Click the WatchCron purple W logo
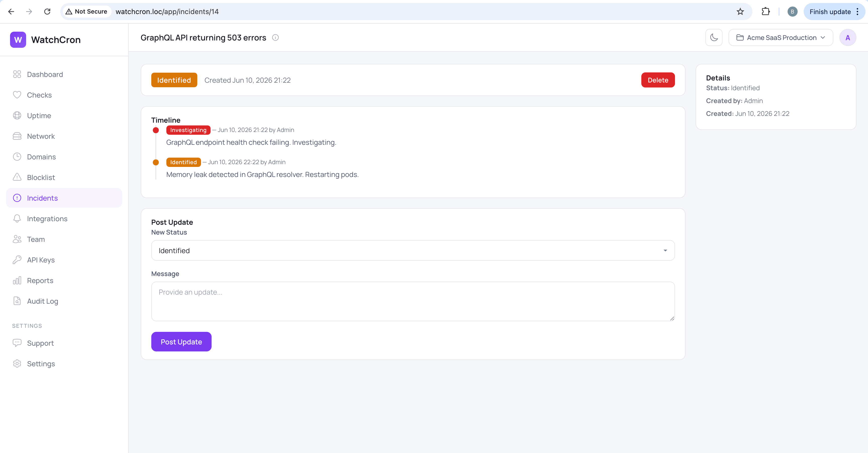Viewport: 868px width, 453px height. [x=18, y=40]
